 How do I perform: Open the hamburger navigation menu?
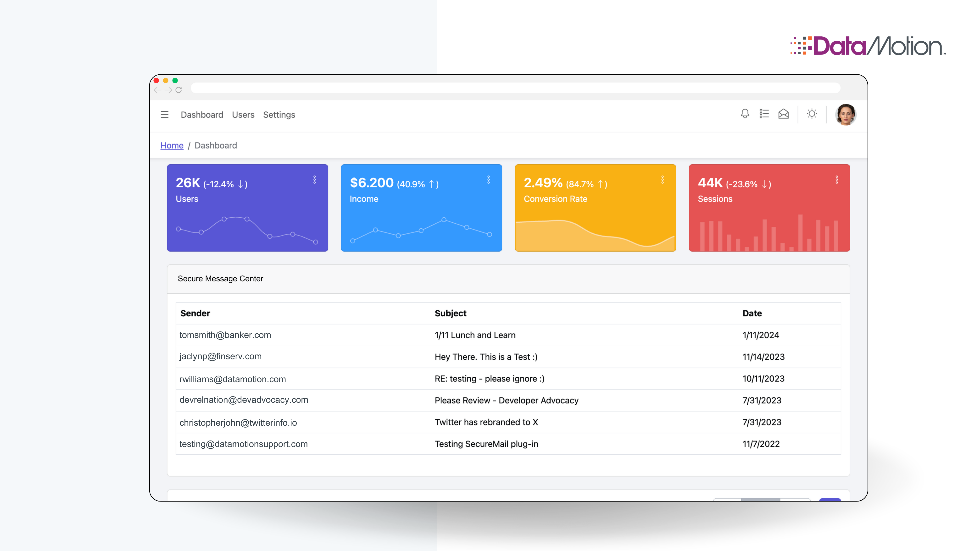tap(164, 115)
